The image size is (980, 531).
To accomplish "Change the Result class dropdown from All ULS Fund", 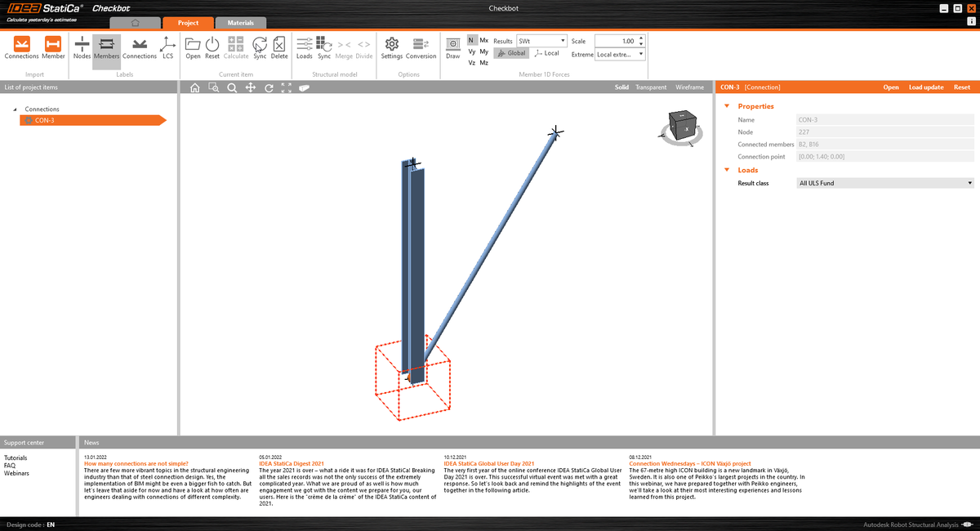I will pos(884,182).
